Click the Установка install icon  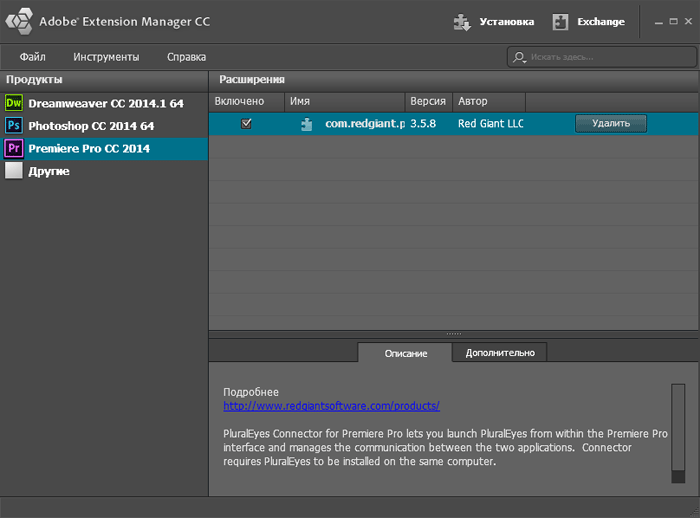pos(462,21)
